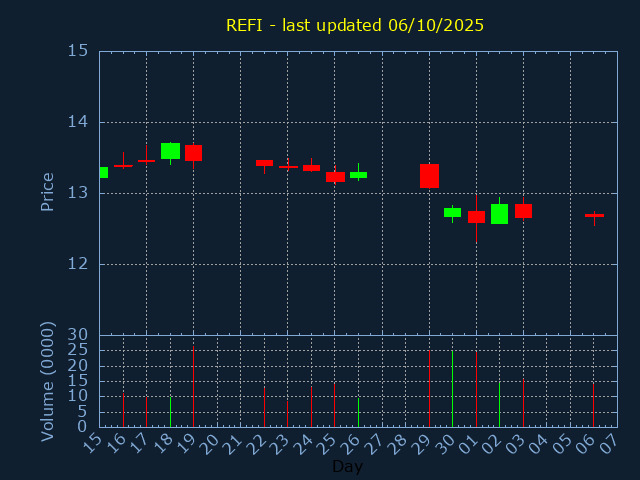Click the red volume bar on day 22
Image resolution: width=640 pixels, height=480 pixels.
point(264,406)
